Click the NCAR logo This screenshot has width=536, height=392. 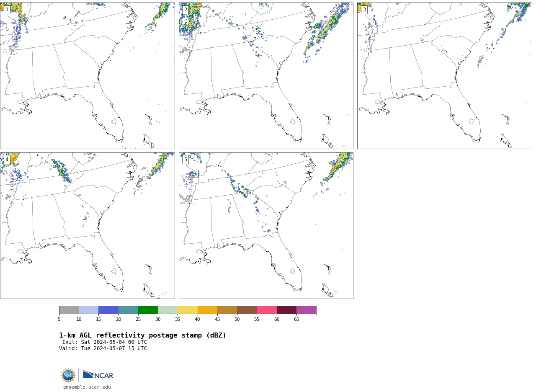[x=98, y=375]
